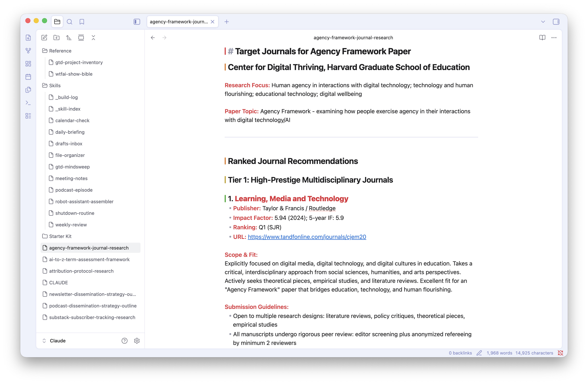The height and width of the screenshot is (384, 588).
Task: Toggle the left sidebar
Action: pyautogui.click(x=137, y=22)
